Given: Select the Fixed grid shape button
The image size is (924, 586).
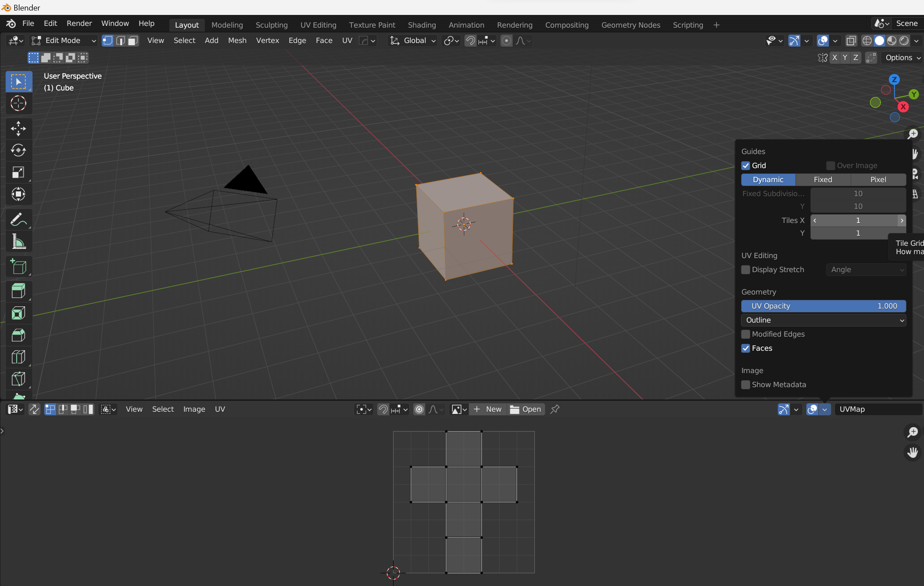Looking at the screenshot, I should tap(823, 180).
